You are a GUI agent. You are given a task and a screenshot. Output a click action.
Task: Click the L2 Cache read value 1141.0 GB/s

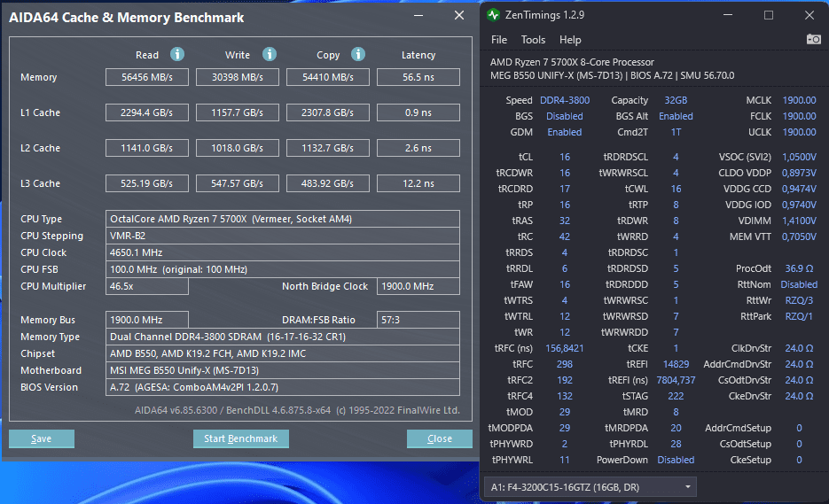coord(147,148)
